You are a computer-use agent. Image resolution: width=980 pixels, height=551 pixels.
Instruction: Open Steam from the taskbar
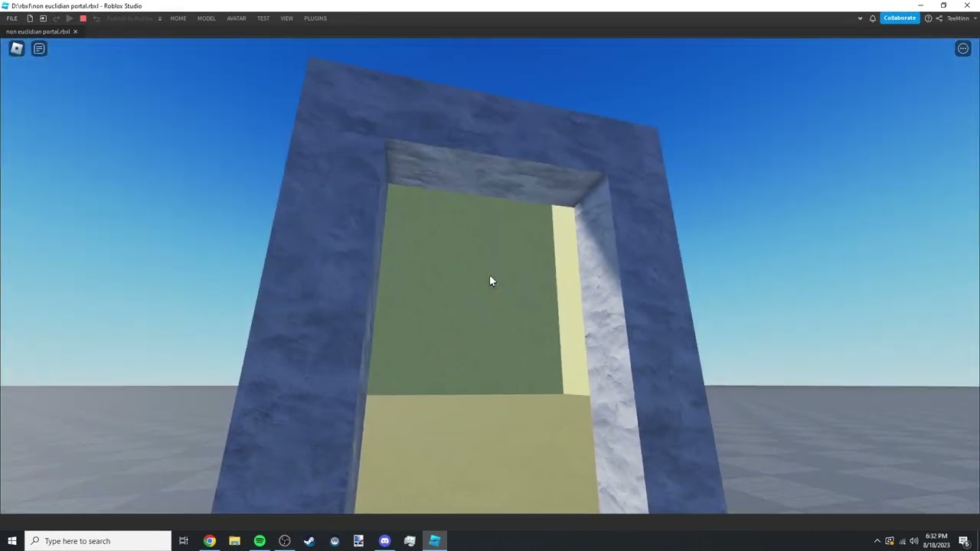coord(309,541)
